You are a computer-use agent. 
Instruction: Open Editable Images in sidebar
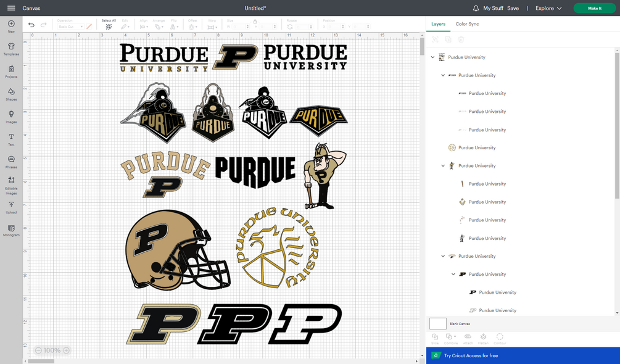tap(11, 185)
